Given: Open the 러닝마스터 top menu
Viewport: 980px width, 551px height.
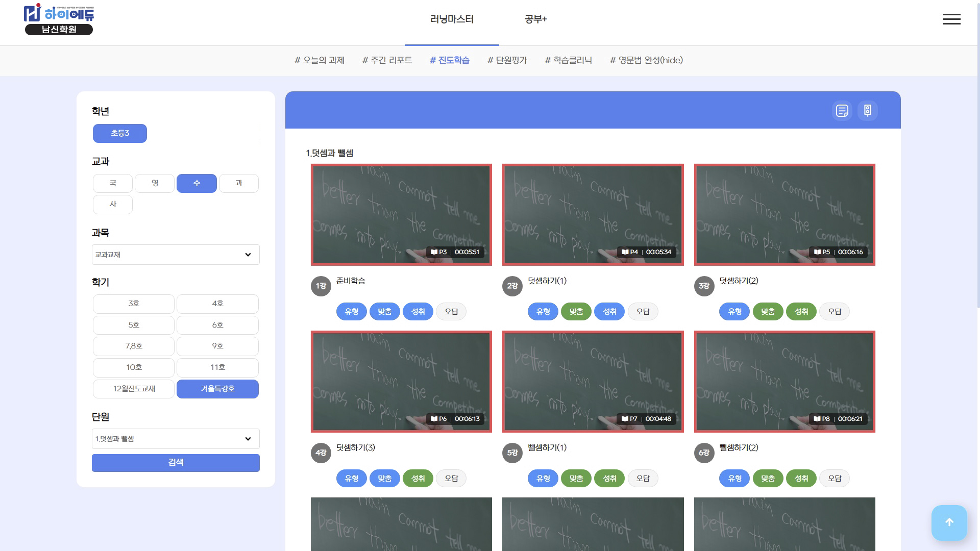Looking at the screenshot, I should [x=452, y=19].
